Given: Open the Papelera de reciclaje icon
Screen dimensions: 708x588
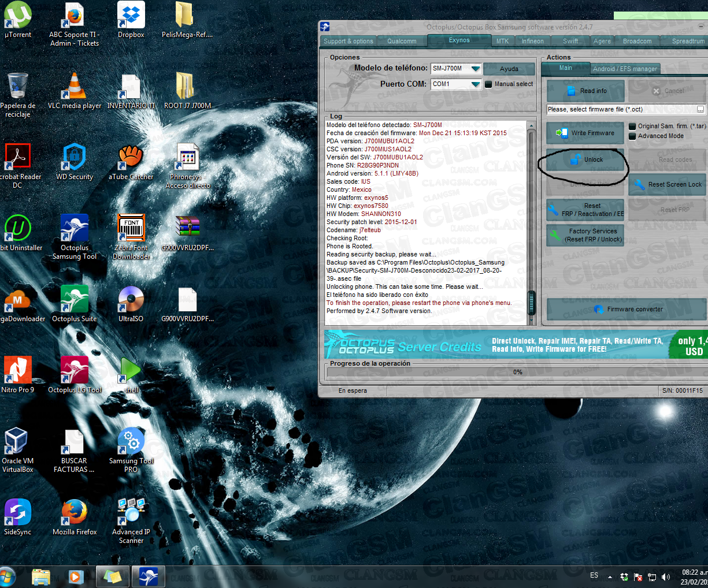Looking at the screenshot, I should tap(18, 95).
